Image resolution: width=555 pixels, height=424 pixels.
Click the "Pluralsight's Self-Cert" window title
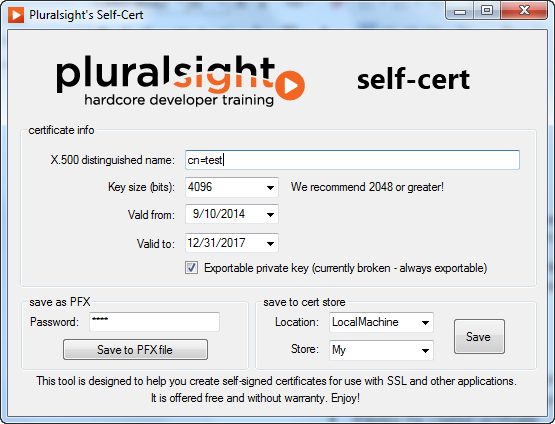86,15
